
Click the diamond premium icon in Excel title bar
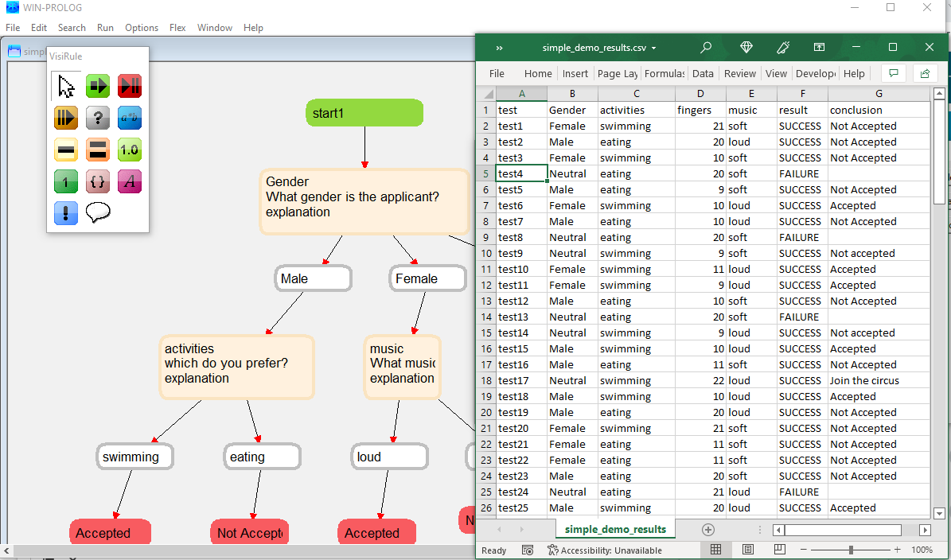[746, 47]
